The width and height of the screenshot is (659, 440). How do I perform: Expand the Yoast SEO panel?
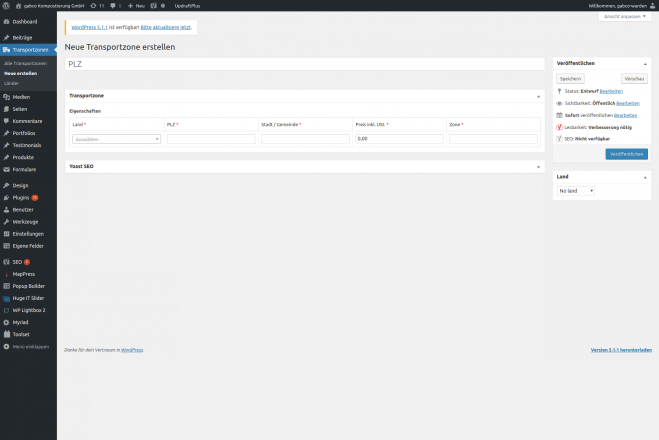[539, 166]
